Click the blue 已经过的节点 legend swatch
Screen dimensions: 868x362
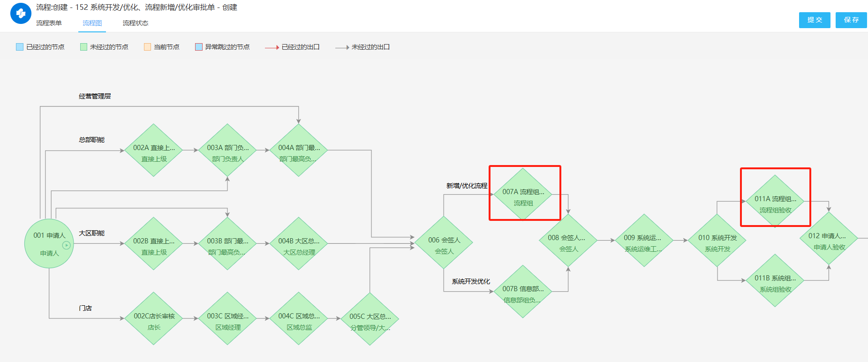(x=20, y=47)
